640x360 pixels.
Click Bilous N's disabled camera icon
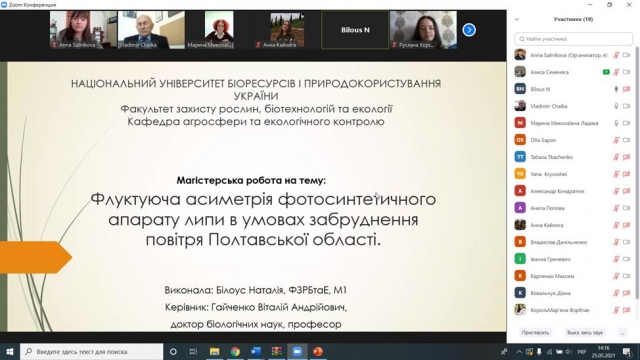pyautogui.click(x=627, y=89)
